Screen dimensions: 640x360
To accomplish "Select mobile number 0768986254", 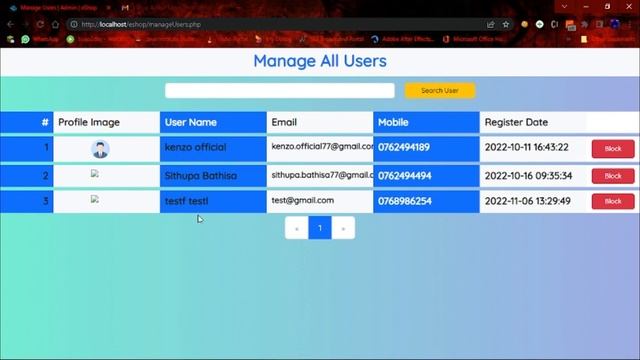I will coord(404,201).
